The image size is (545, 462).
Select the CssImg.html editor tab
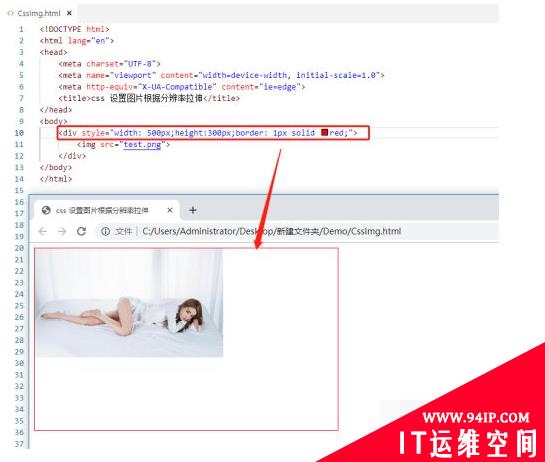pos(39,13)
